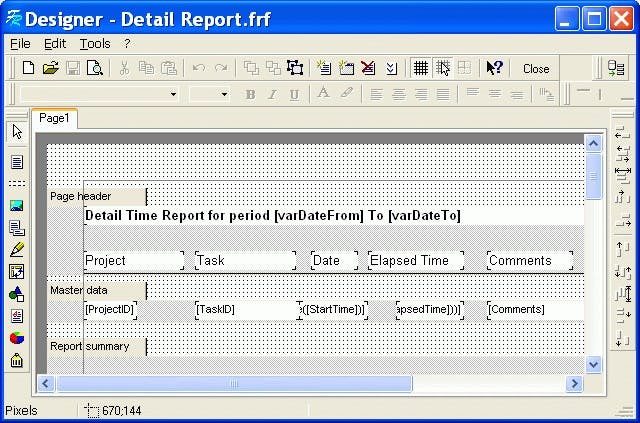
Task: Select the Insert barcode tool
Action: click(17, 360)
